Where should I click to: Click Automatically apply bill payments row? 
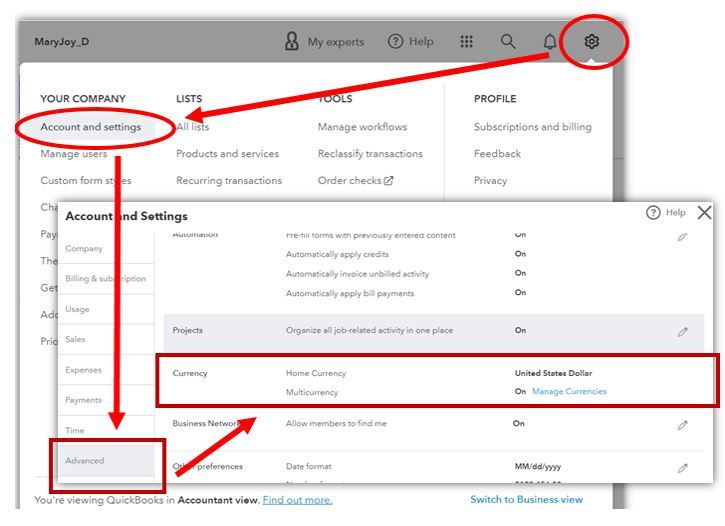(x=350, y=293)
